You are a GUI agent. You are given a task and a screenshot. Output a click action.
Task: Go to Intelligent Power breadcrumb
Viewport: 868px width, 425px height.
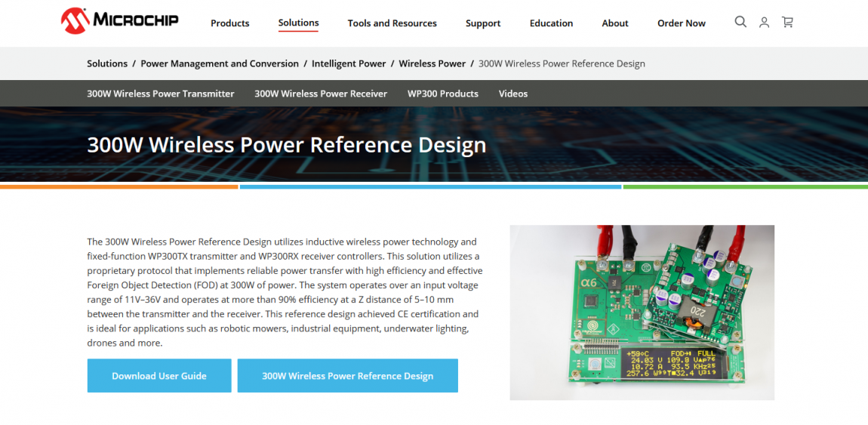(x=349, y=63)
